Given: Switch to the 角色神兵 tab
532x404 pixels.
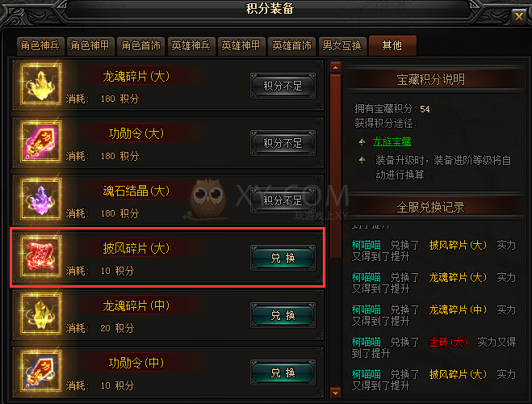Looking at the screenshot, I should (40, 46).
